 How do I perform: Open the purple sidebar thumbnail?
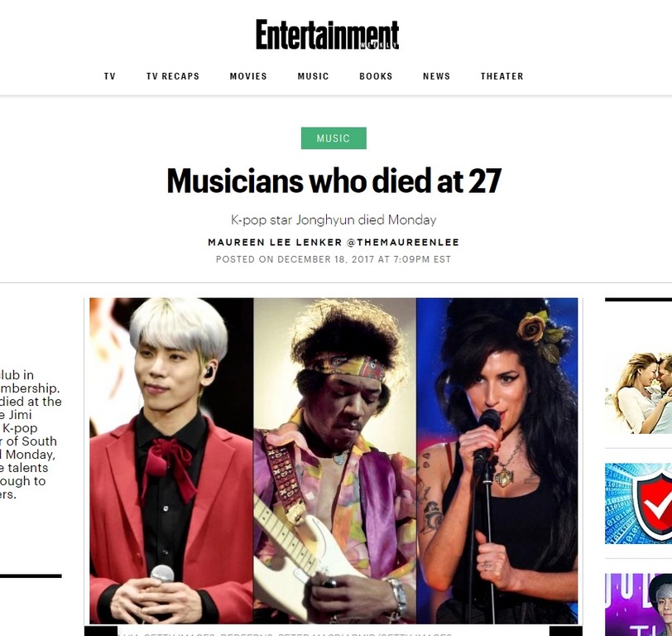coord(639,605)
